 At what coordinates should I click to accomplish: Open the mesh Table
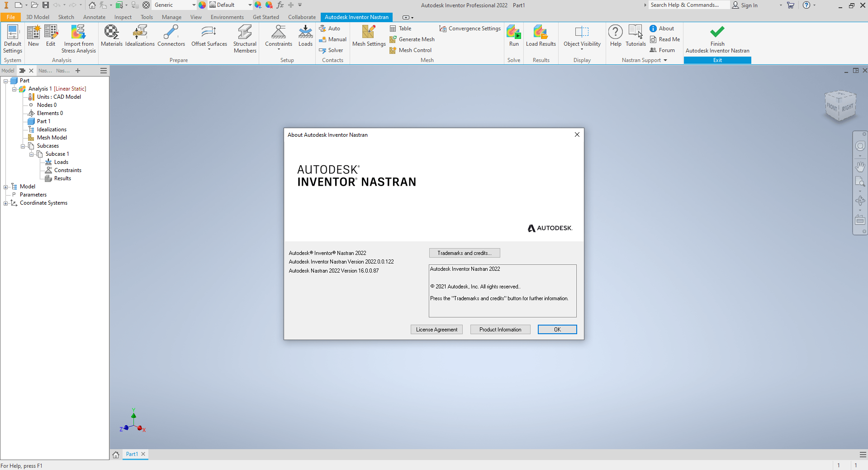pos(400,29)
